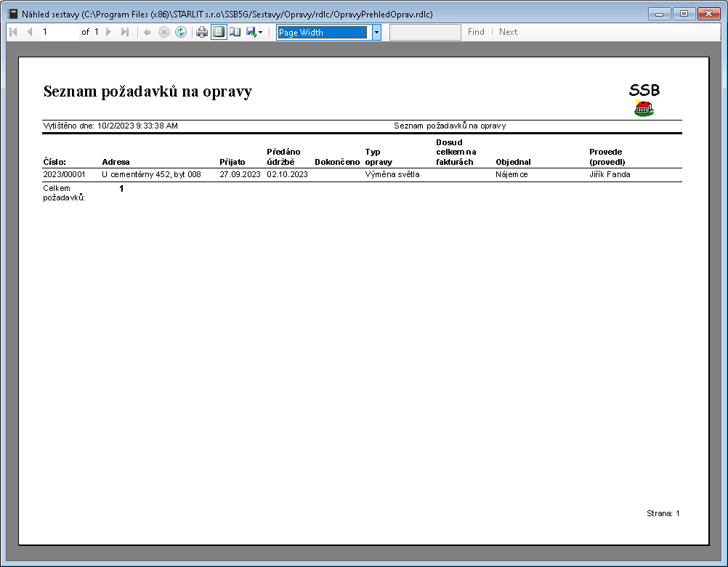Screen dimensions: 728x567
Task: Toggle print layout view
Action: [219, 32]
